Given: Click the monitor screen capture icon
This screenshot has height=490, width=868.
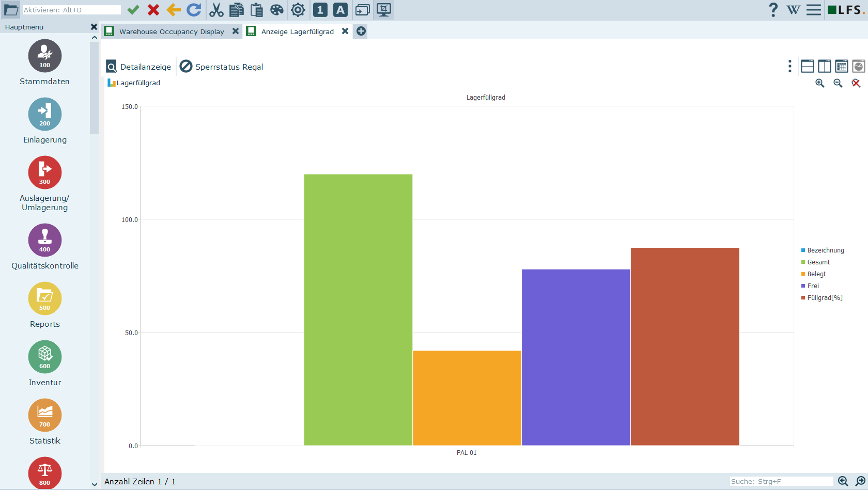Looking at the screenshot, I should pyautogui.click(x=384, y=10).
